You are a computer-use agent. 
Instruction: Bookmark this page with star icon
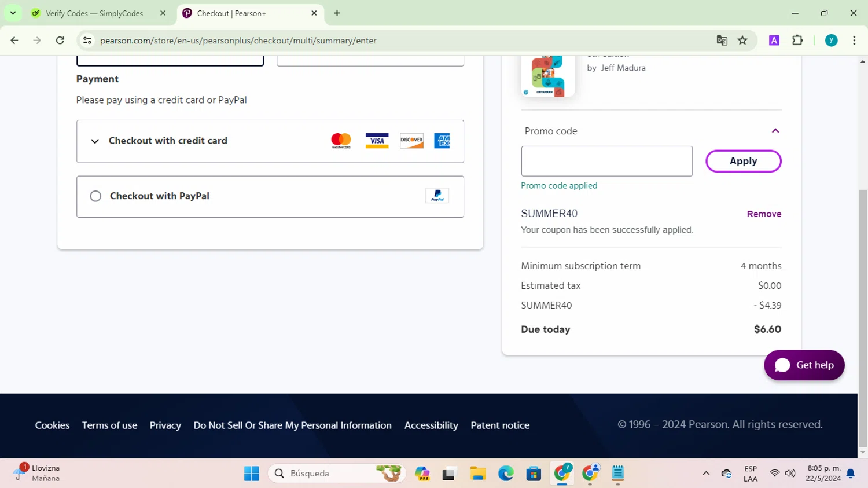pyautogui.click(x=742, y=41)
